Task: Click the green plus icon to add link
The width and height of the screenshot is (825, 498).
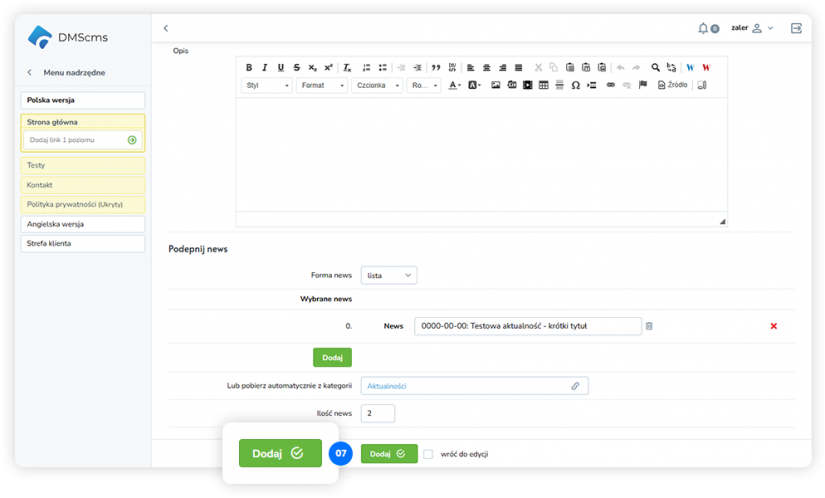Action: point(132,140)
